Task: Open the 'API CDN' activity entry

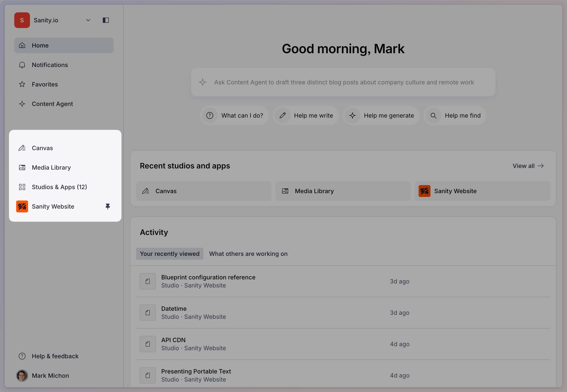Action: pos(343,344)
